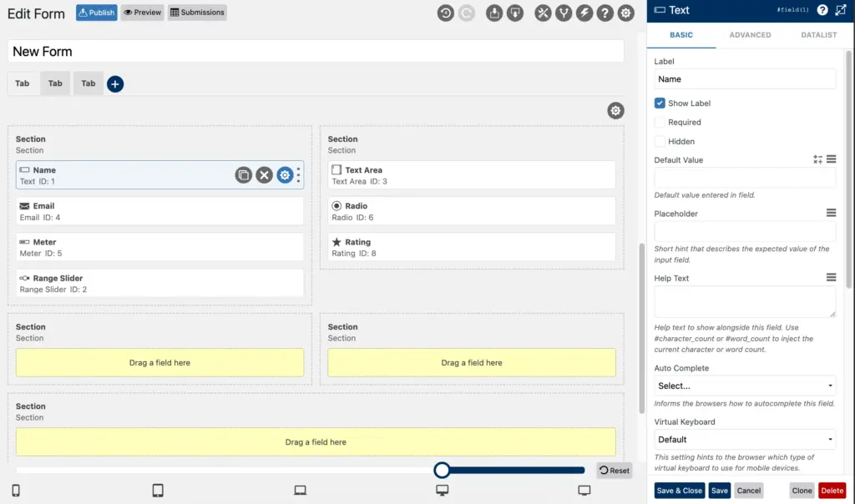
Task: Click the Publish button
Action: point(95,13)
